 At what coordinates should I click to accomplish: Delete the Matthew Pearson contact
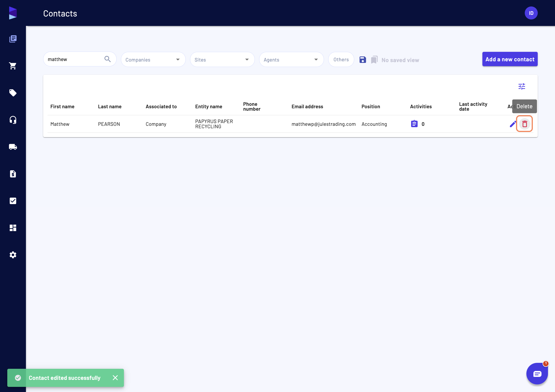coord(524,124)
